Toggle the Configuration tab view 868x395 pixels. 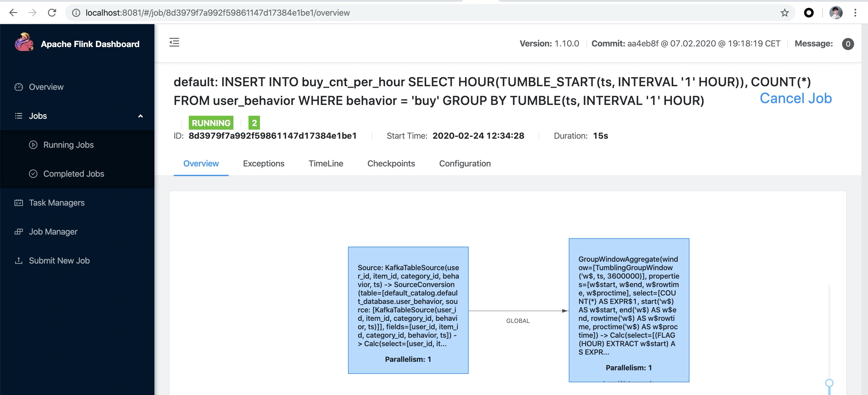[x=465, y=163]
